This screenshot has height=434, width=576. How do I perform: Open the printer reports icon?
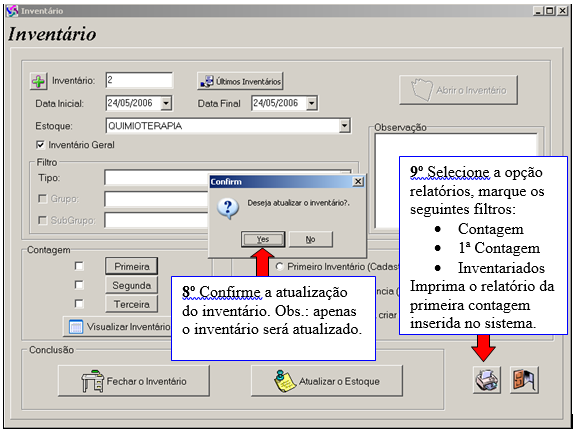coord(486,380)
